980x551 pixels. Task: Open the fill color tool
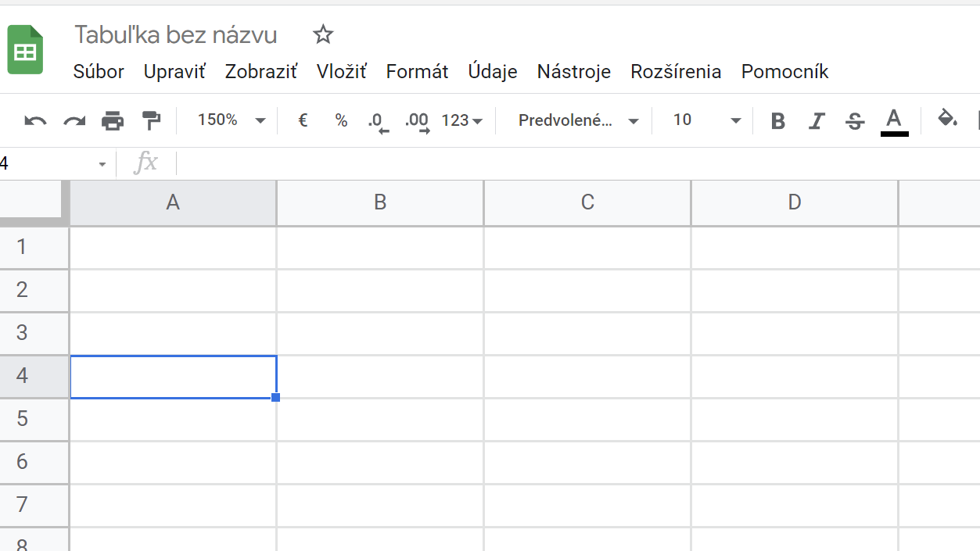pyautogui.click(x=947, y=120)
